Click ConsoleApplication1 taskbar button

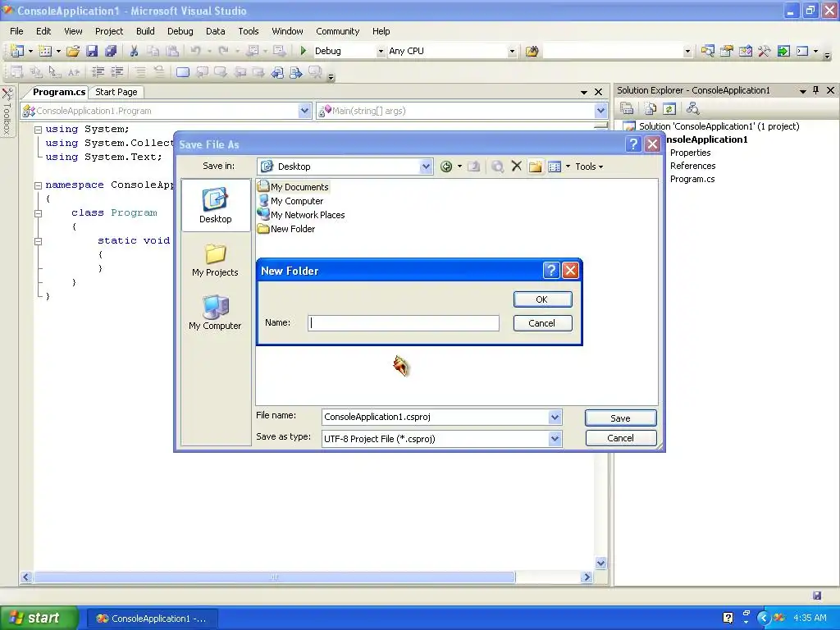[152, 619]
